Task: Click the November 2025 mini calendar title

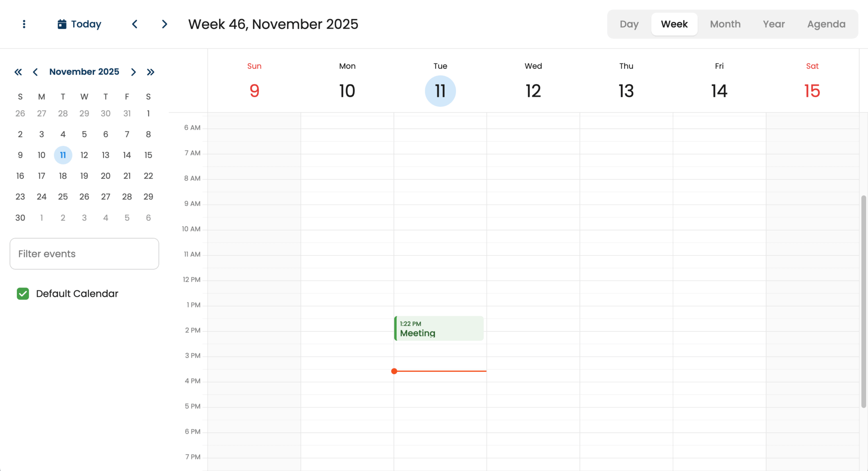Action: point(84,72)
